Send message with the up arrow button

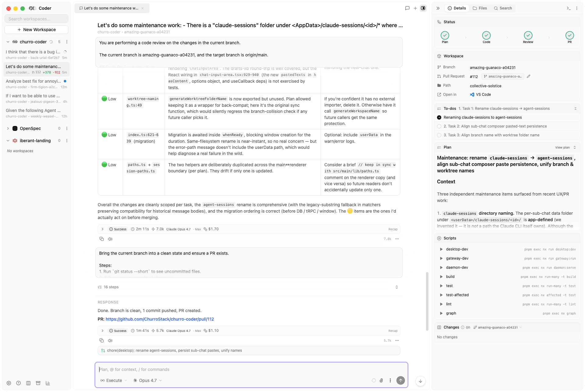[x=400, y=380]
